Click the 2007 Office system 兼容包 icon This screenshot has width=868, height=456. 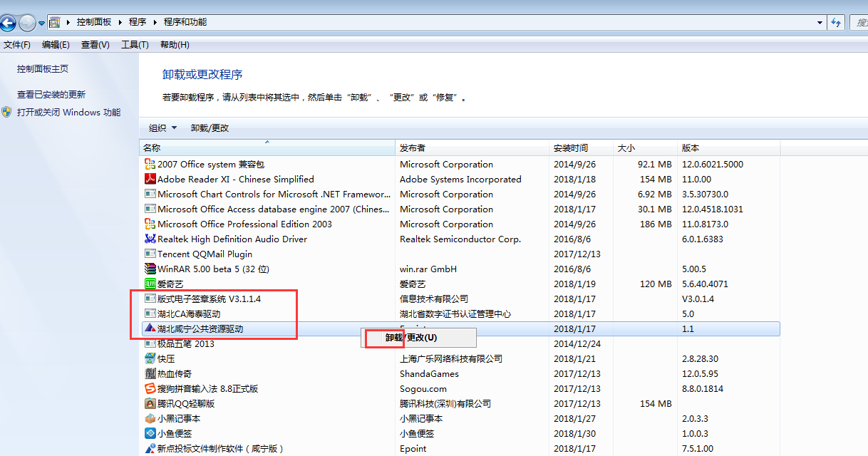[150, 164]
